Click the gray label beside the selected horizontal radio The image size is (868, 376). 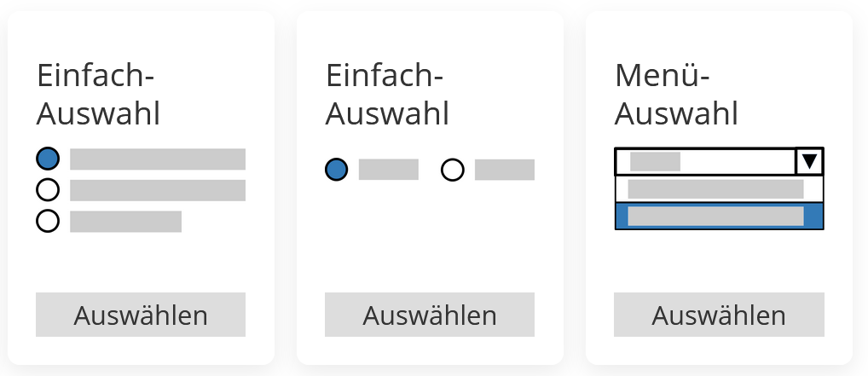(x=388, y=170)
